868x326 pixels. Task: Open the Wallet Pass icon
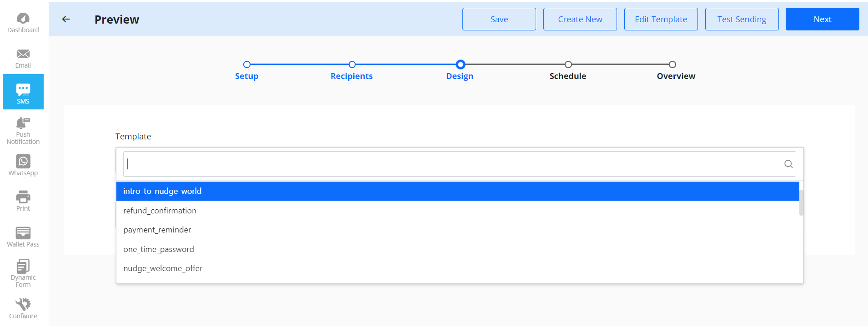click(x=23, y=233)
